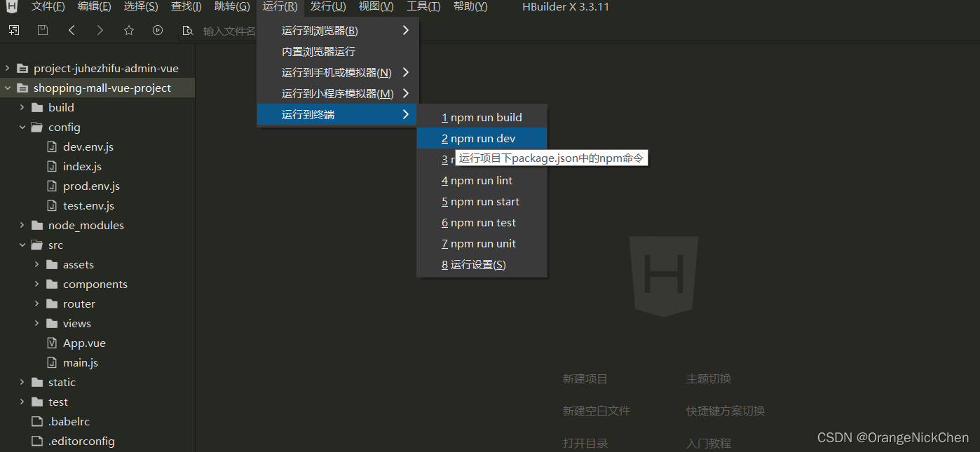Viewport: 980px width, 452px height.
Task: Run npm run test from submenu
Action: [x=482, y=223]
